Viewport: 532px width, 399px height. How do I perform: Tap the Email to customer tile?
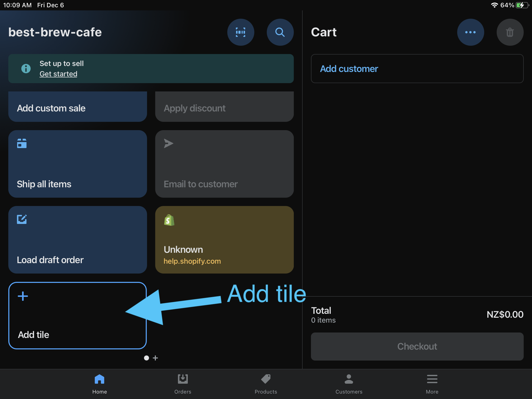[x=225, y=164]
